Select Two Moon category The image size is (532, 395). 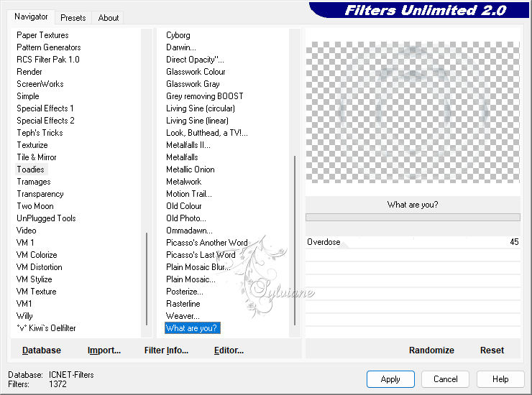point(35,206)
